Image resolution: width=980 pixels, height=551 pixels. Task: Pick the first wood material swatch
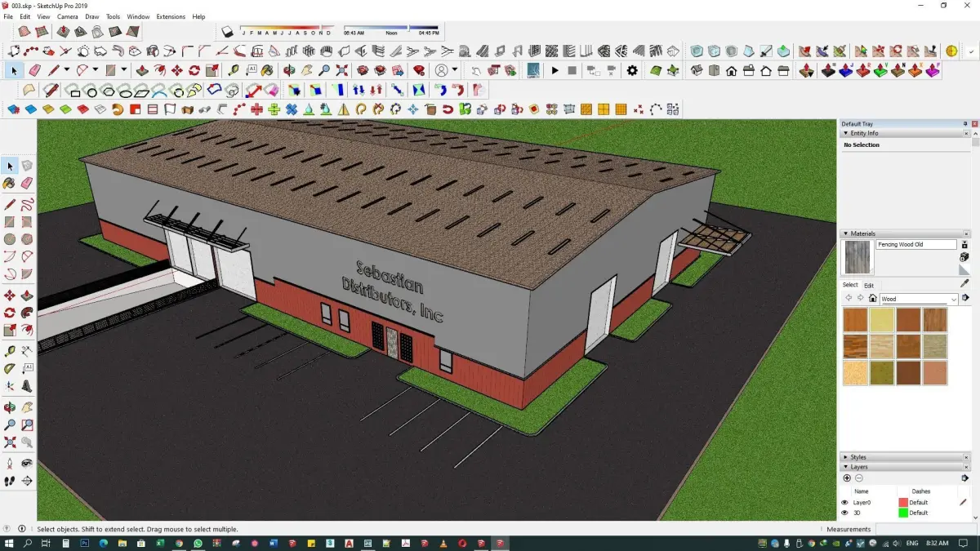coord(855,320)
